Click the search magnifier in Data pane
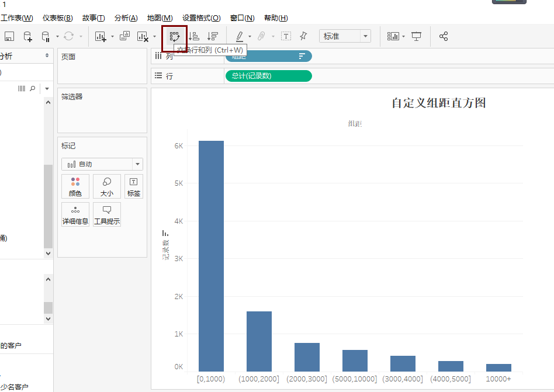Image resolution: width=554 pixels, height=392 pixels. [x=33, y=88]
